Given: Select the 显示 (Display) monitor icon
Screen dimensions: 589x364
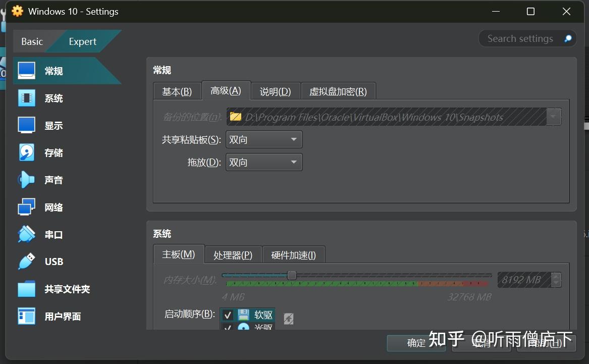Looking at the screenshot, I should 27,125.
